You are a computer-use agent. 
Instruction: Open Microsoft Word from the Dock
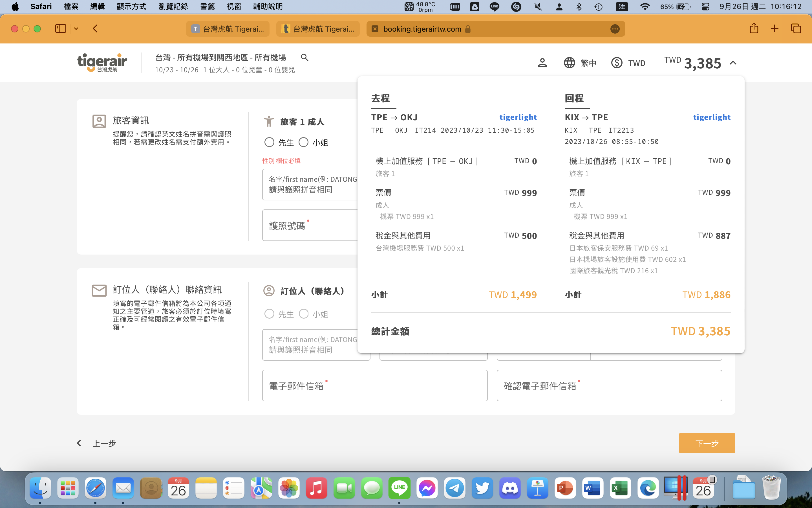click(593, 488)
